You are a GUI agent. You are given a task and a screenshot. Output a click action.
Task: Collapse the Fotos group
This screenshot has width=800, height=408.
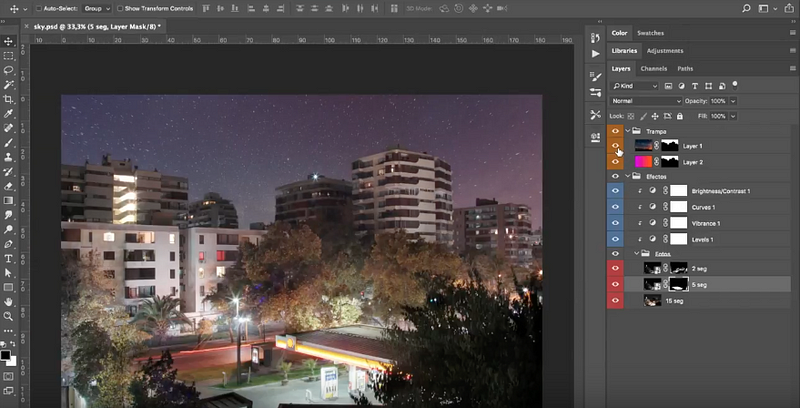coord(637,253)
